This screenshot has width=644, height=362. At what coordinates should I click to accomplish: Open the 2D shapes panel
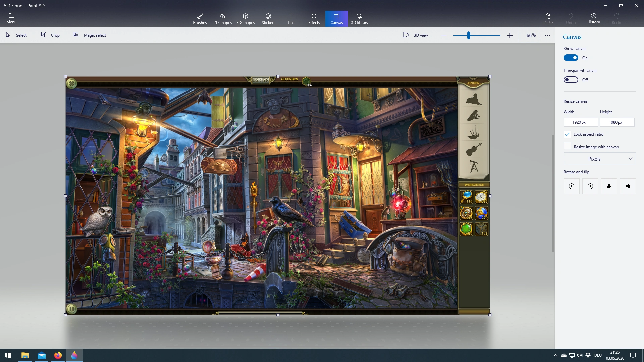[x=223, y=19]
